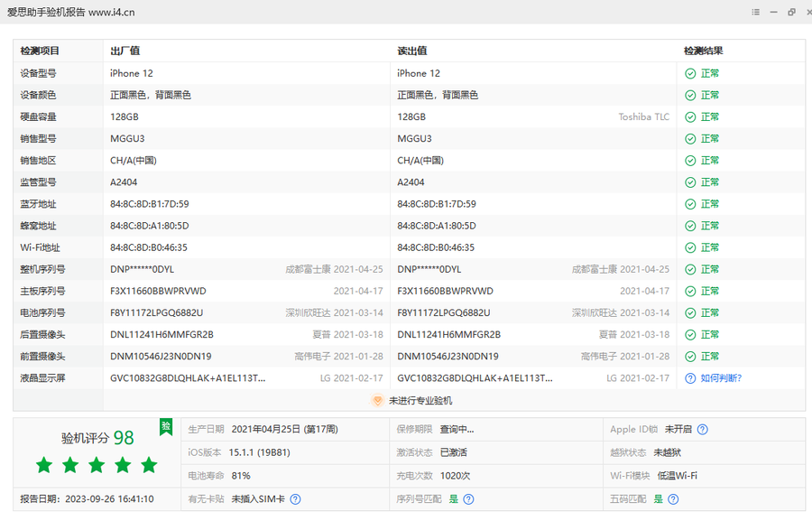This screenshot has width=812, height=521.
Task: Click the list menu icon in title bar
Action: 755,12
